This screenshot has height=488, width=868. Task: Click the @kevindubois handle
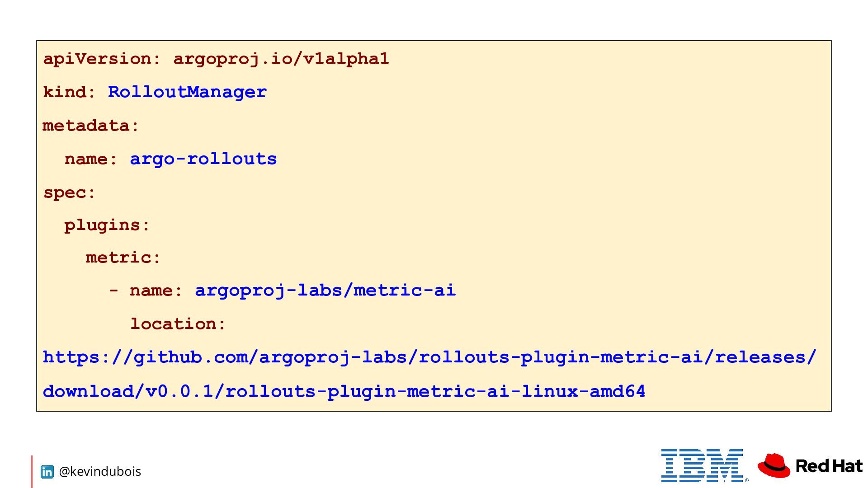coord(100,472)
